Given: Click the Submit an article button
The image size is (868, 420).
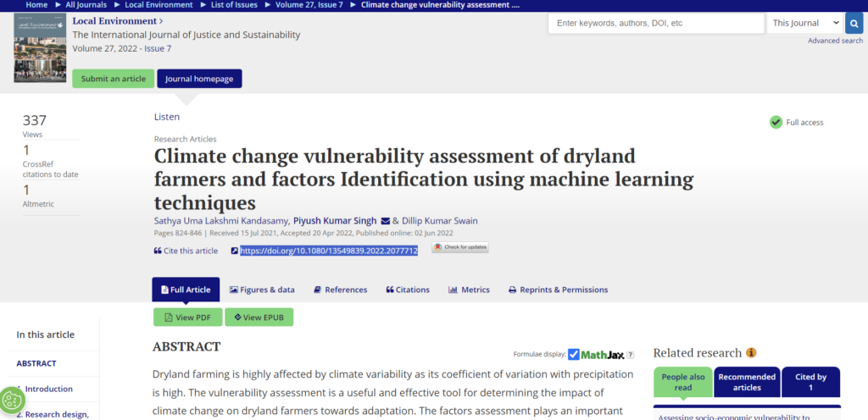Looking at the screenshot, I should click(113, 79).
